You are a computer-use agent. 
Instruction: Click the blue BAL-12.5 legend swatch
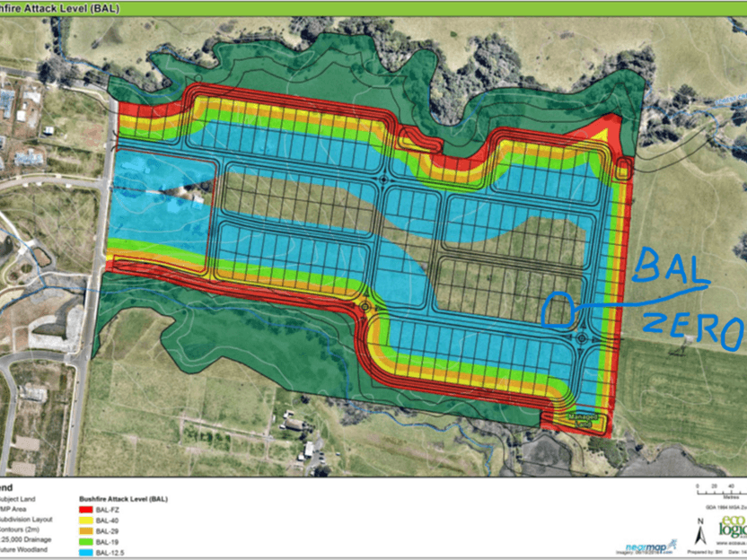86,553
